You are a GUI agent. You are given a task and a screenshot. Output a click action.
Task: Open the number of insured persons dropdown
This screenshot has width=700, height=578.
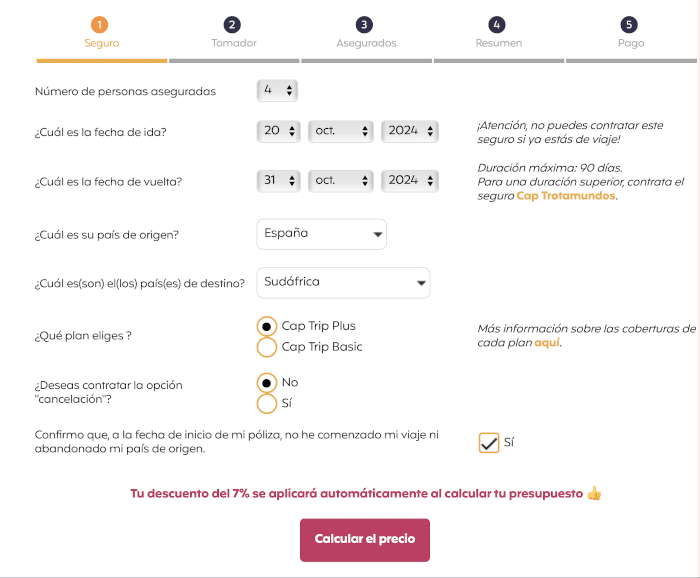pos(278,91)
